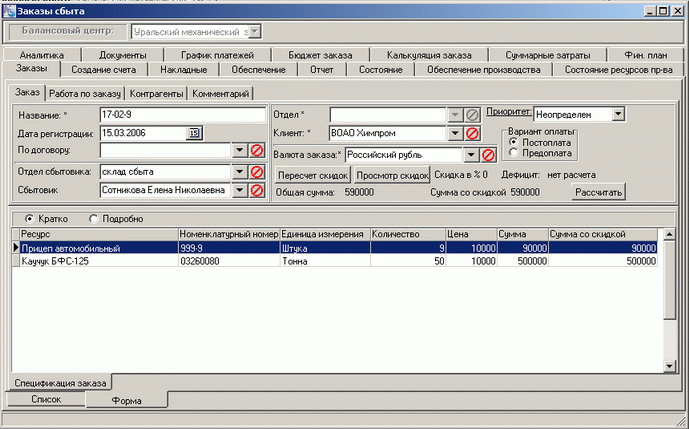Click the Приоритет underlined label
This screenshot has width=689, height=429.
[x=509, y=112]
